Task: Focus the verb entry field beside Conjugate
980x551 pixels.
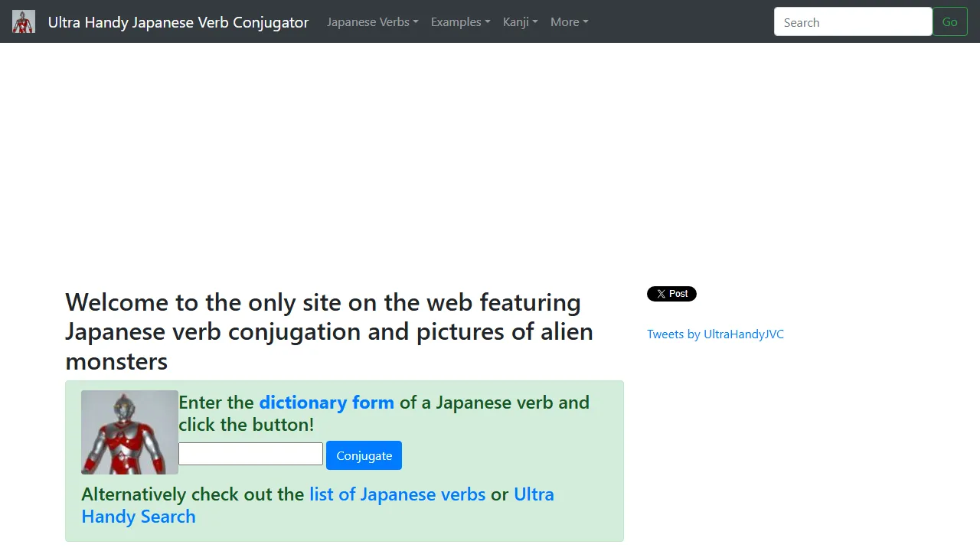Action: (x=250, y=454)
